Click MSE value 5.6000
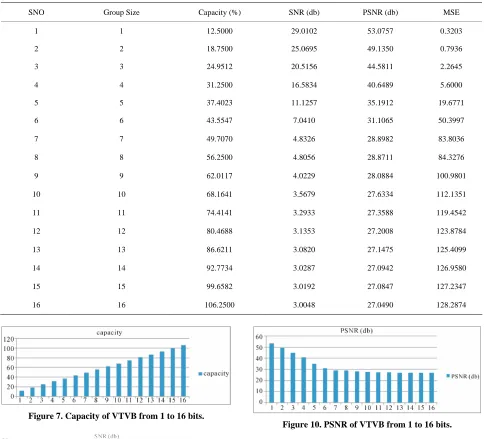This screenshot has height=439, width=484. (x=451, y=85)
